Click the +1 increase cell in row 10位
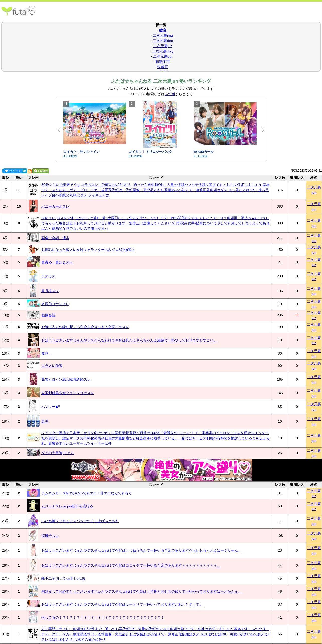The height and width of the screenshot is (644, 322). pyautogui.click(x=297, y=315)
